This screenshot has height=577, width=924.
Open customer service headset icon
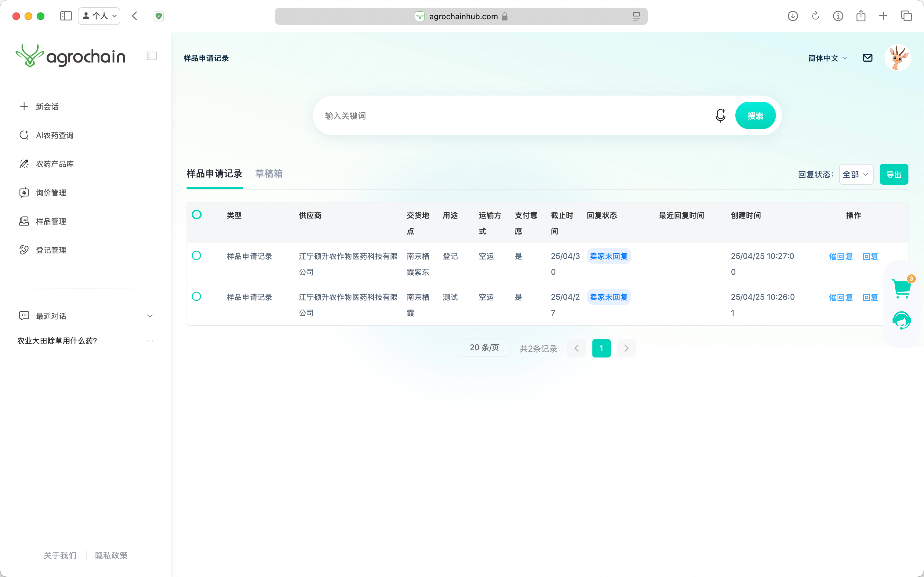coord(901,320)
